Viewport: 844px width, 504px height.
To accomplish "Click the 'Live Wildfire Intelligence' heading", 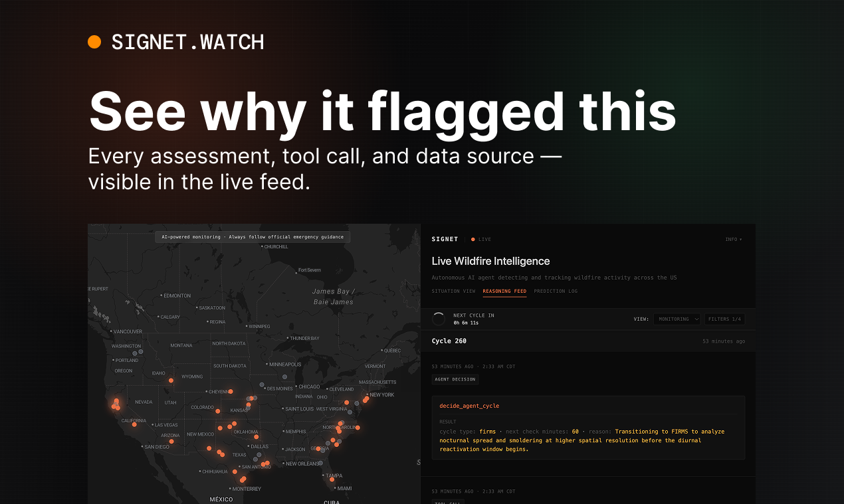I will click(490, 261).
